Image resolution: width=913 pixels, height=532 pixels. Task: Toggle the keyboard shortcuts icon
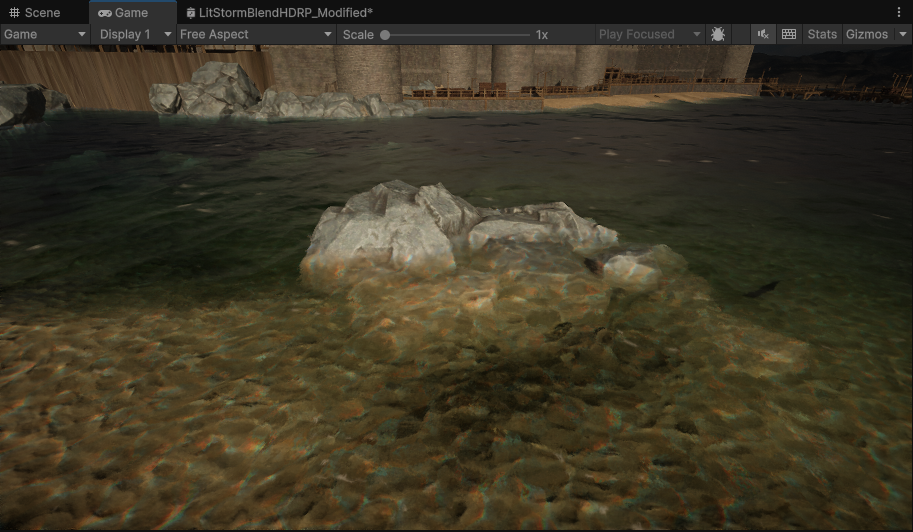click(789, 34)
